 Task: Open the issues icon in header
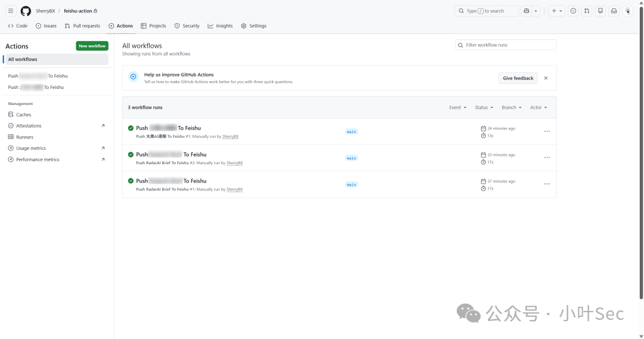click(x=574, y=11)
